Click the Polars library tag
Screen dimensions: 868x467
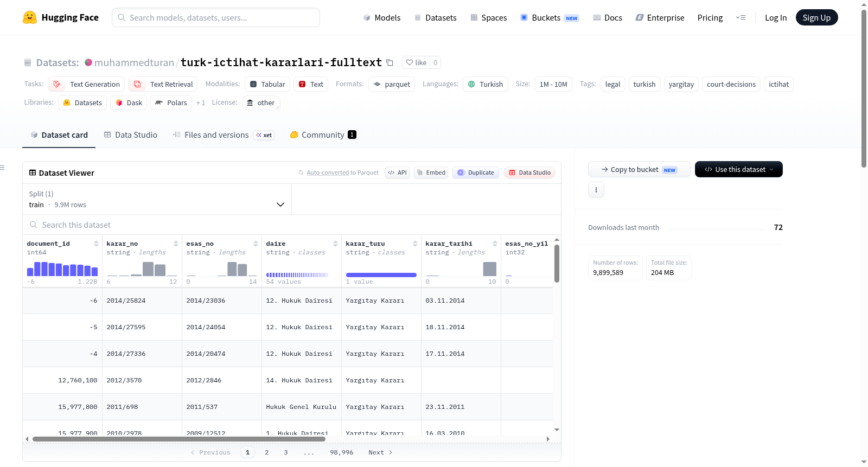click(171, 103)
